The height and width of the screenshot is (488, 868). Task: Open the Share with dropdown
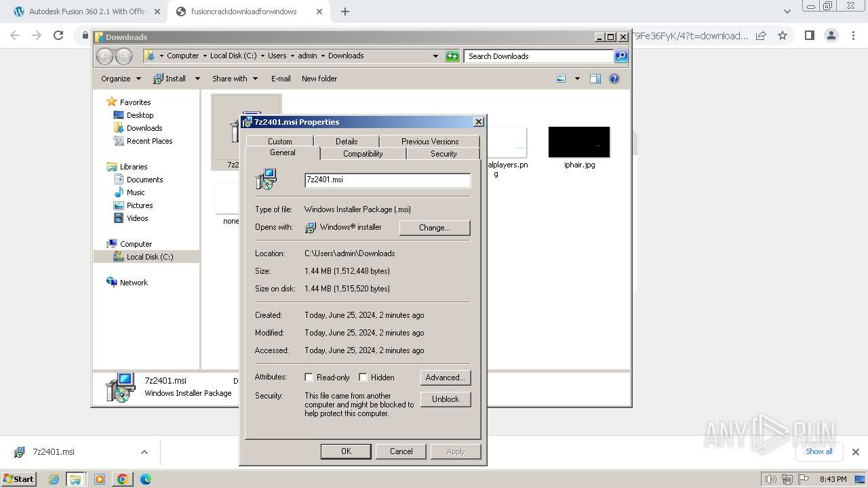[235, 79]
